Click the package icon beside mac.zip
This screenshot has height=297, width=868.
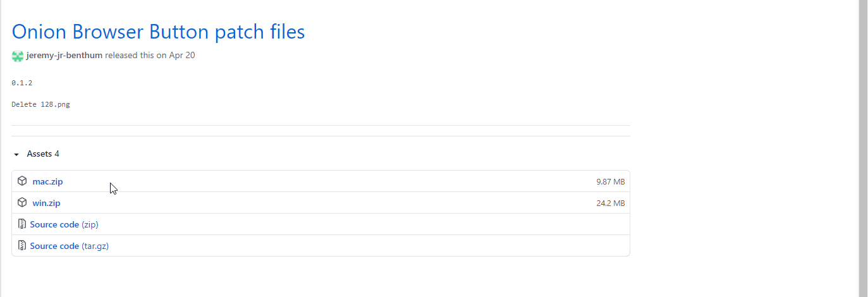[x=22, y=181]
